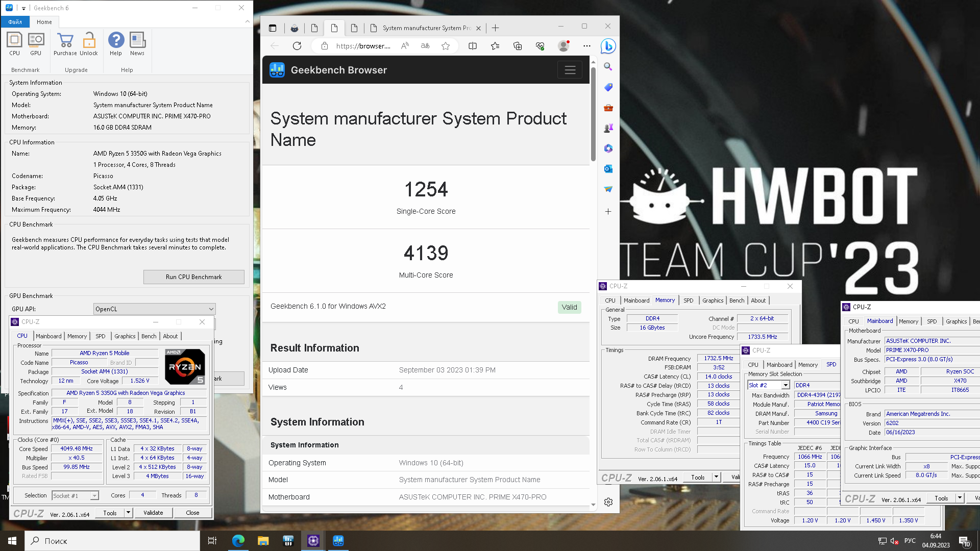Open browser profile avatar
This screenshot has height=551, width=980.
tap(563, 46)
